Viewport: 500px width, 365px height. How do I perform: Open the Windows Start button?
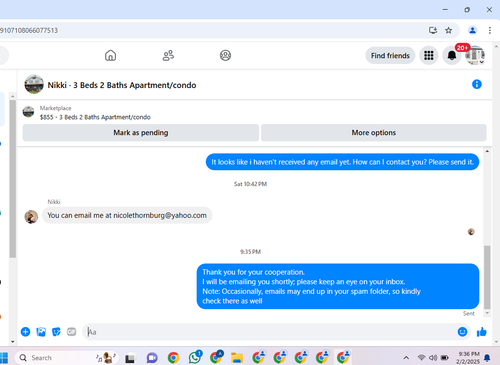(x=4, y=358)
